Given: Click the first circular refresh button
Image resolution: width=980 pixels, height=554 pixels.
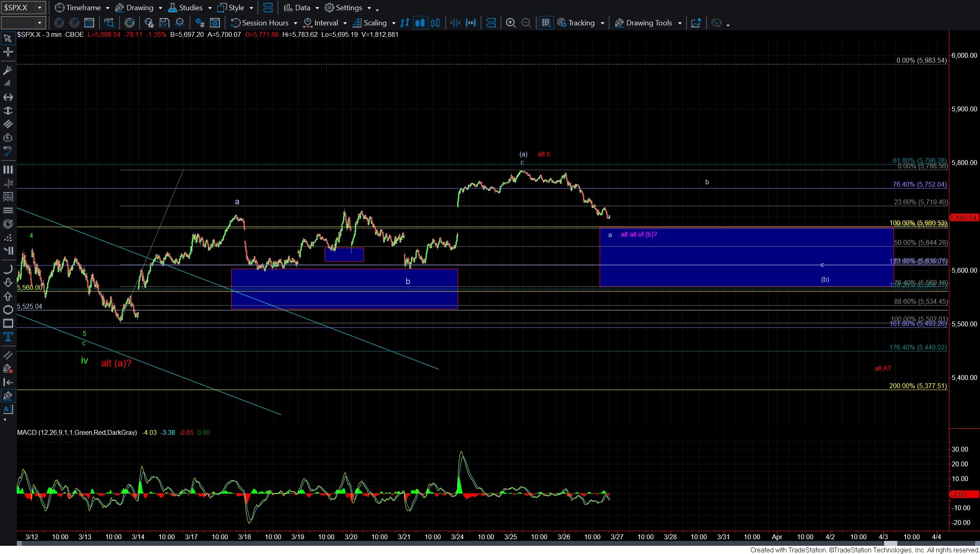Looking at the screenshot, I should (59, 23).
